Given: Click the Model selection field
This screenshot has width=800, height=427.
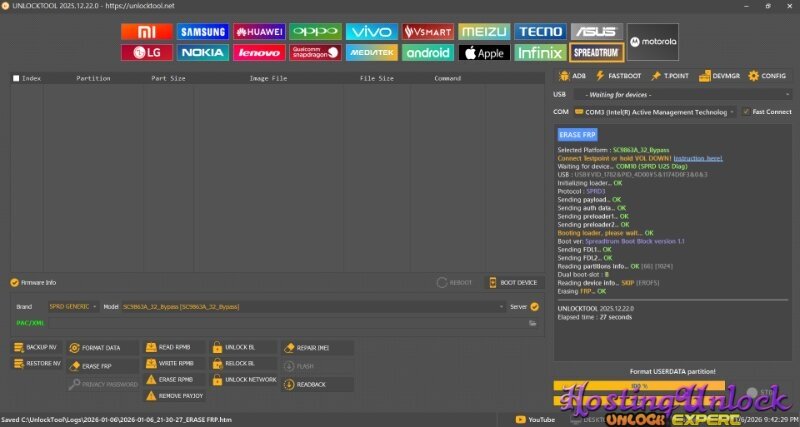Looking at the screenshot, I should tap(310, 307).
